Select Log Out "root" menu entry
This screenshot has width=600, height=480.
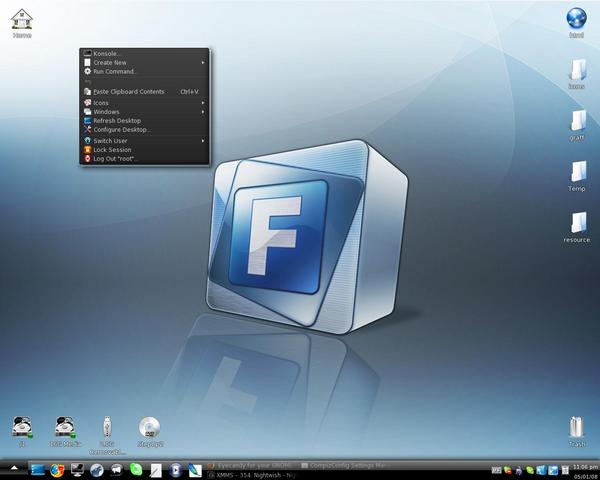tap(145, 158)
